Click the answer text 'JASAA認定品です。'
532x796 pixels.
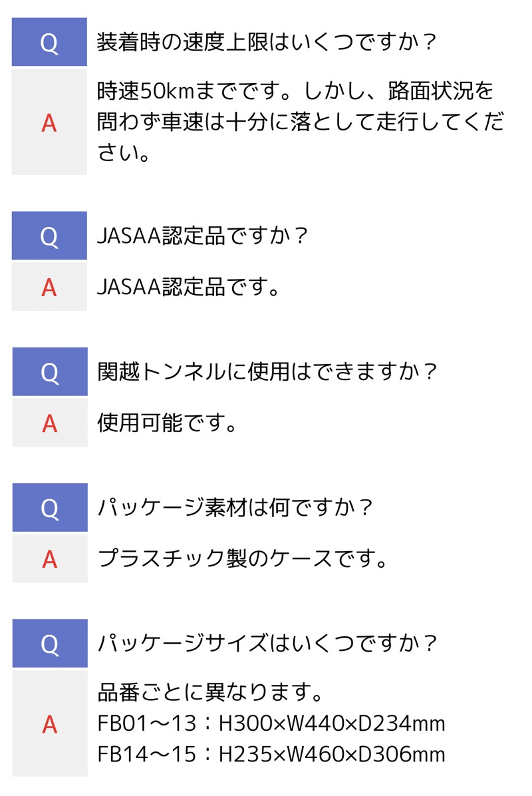click(188, 287)
